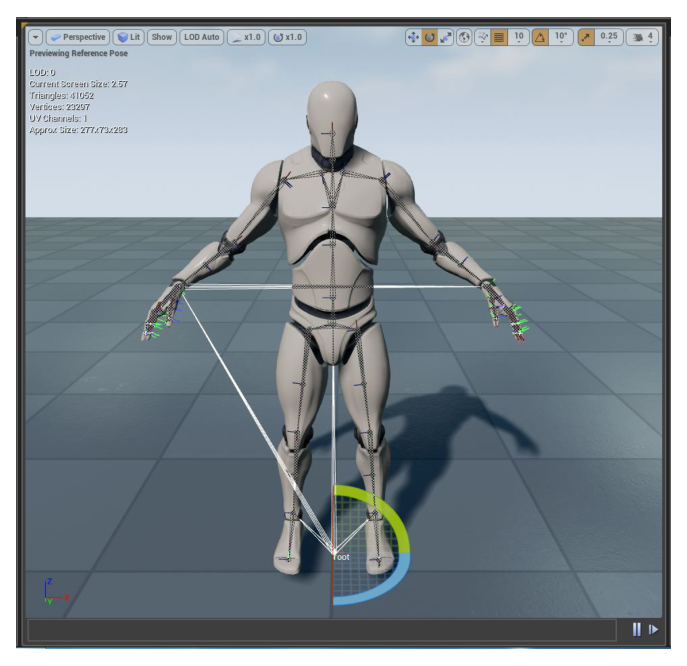Open the LOD Auto menu
Viewport: 687px width, 666px height.
[x=202, y=37]
